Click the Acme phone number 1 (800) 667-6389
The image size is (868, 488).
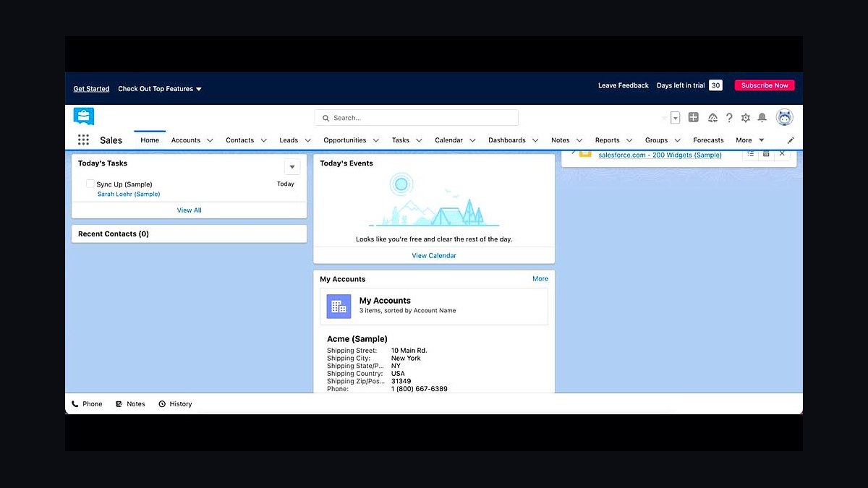point(420,389)
